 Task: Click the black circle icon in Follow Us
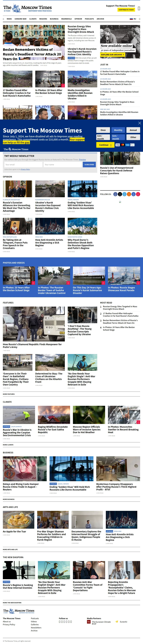click(x=120, y=194)
